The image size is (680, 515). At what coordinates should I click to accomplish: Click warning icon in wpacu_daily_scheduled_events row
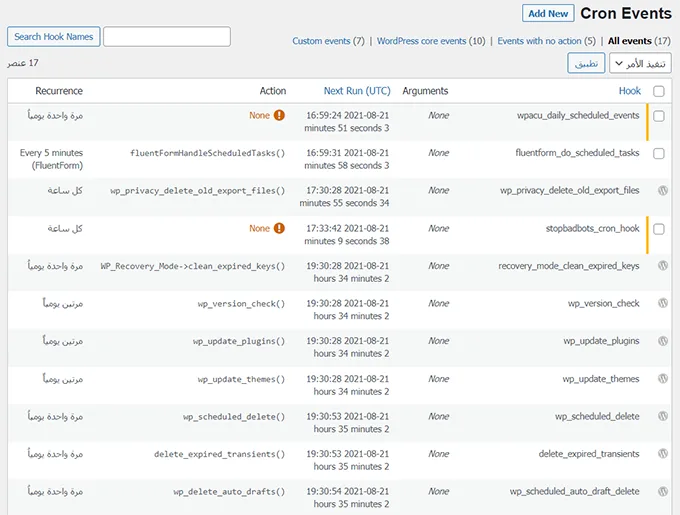tap(279, 115)
